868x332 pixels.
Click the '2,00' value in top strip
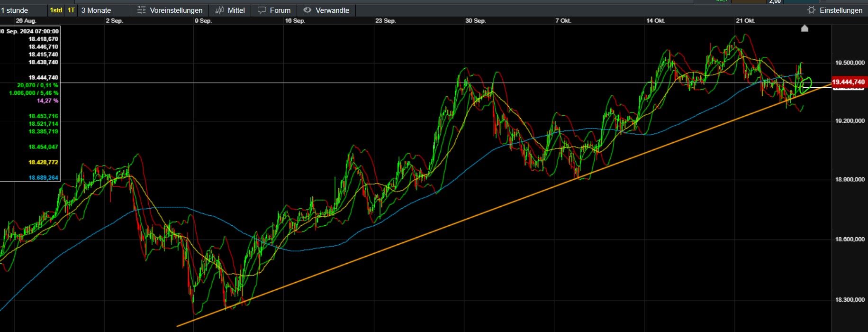775,2
